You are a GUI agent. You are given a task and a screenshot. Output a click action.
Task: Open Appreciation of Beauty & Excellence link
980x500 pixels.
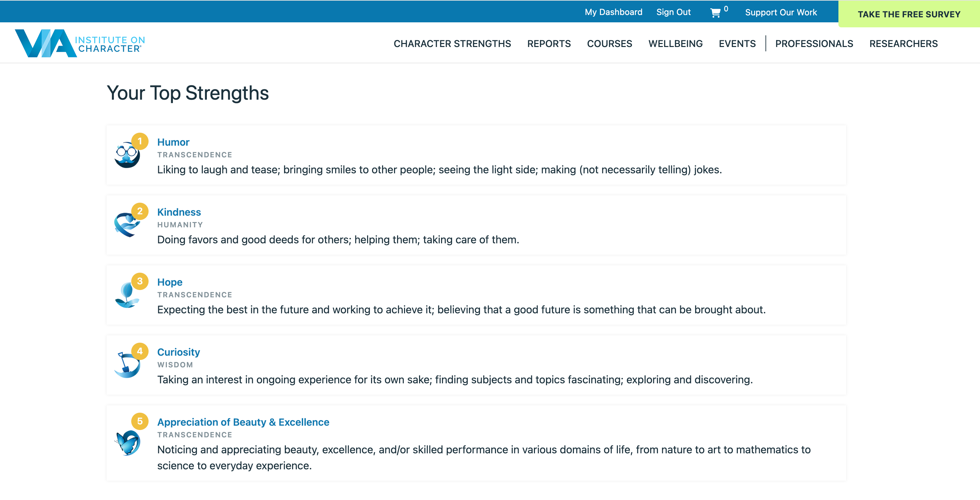[243, 422]
